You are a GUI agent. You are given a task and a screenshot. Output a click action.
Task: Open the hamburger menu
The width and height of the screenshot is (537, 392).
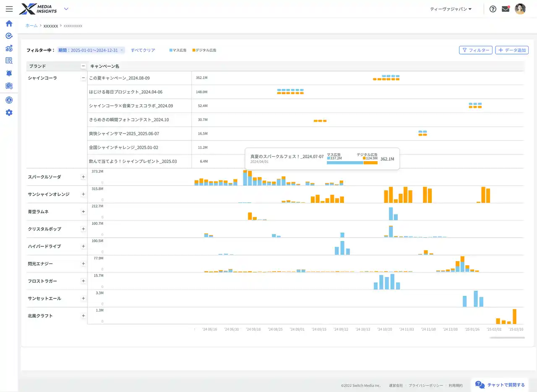tap(9, 9)
